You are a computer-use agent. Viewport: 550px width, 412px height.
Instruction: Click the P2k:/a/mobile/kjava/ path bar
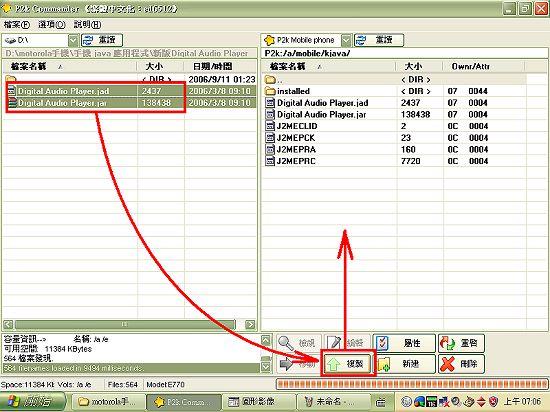(405, 53)
